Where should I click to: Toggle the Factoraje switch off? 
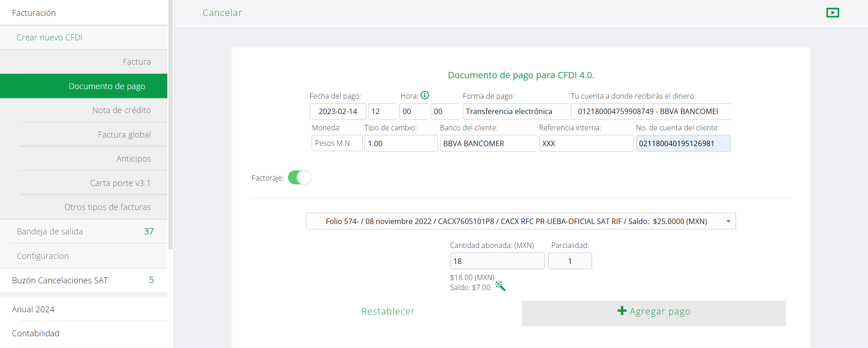coord(299,177)
